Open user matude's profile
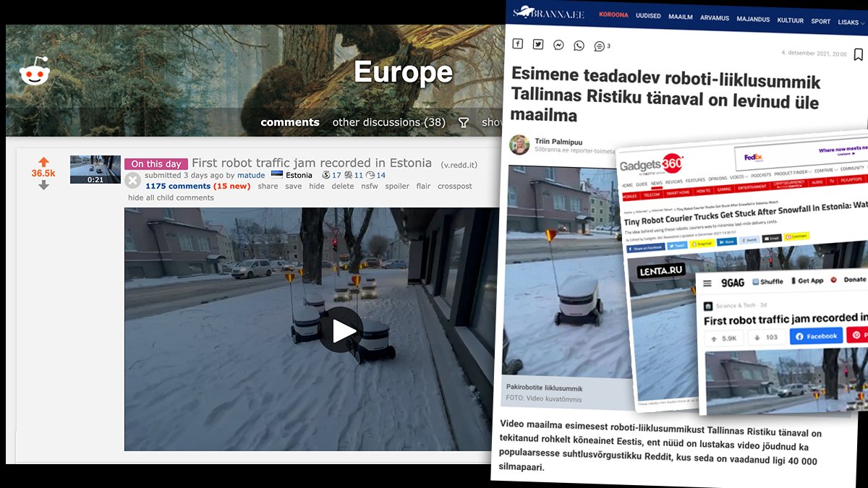This screenshot has height=488, width=868. pos(252,175)
